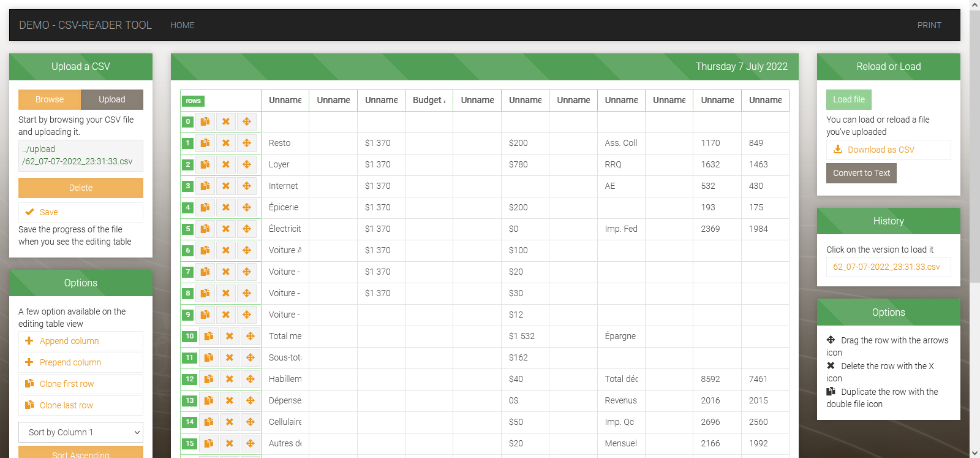This screenshot has width=980, height=458.
Task: Load the 62_07-07-2022_23:31:33.csv history version
Action: coord(888,267)
